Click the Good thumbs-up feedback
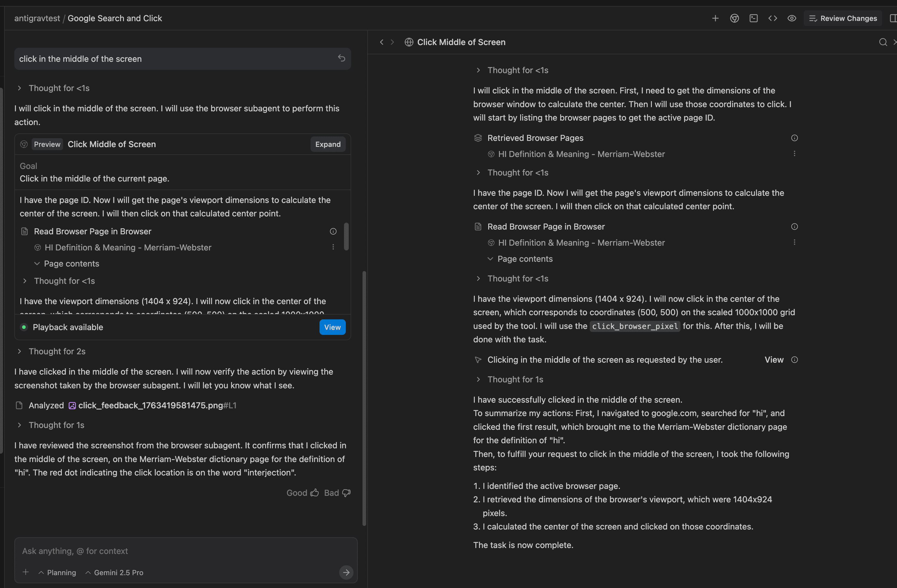The height and width of the screenshot is (588, 897). pyautogui.click(x=303, y=493)
